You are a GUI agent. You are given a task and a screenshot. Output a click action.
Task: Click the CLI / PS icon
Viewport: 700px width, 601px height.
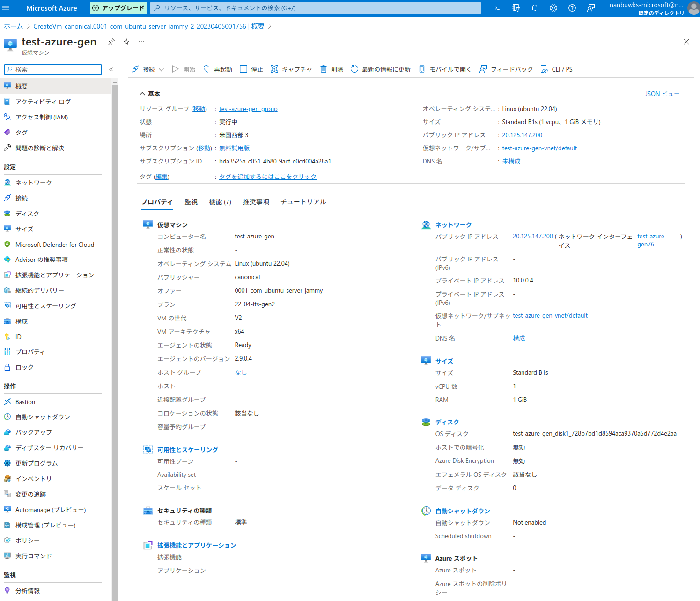(x=544, y=69)
